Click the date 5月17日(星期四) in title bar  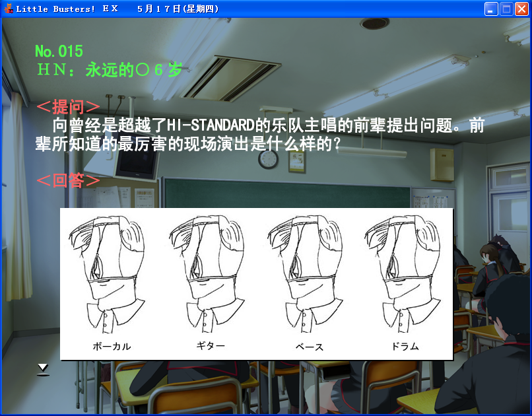pyautogui.click(x=178, y=9)
